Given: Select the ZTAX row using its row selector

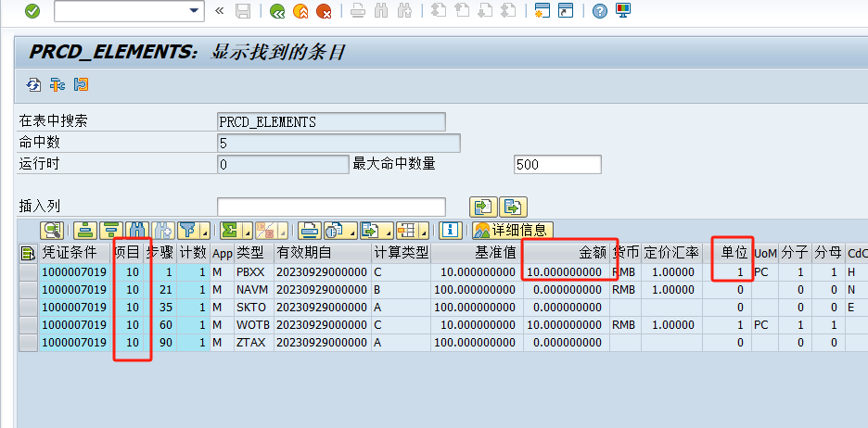Looking at the screenshot, I should [28, 343].
